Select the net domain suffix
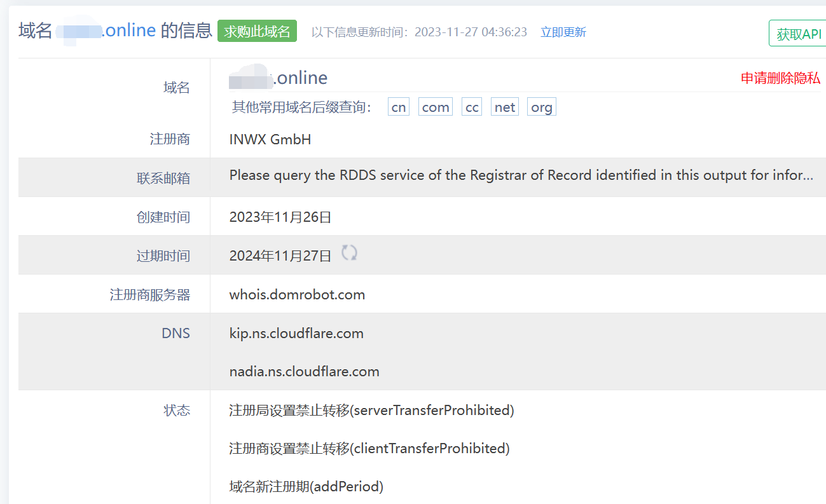Viewport: 826px width, 504px height. point(504,107)
